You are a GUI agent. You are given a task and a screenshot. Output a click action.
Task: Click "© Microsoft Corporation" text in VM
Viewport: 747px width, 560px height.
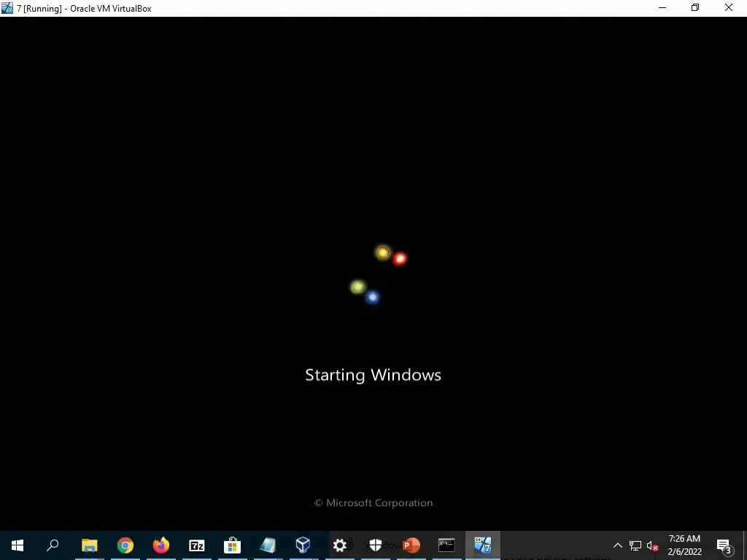pyautogui.click(x=373, y=503)
